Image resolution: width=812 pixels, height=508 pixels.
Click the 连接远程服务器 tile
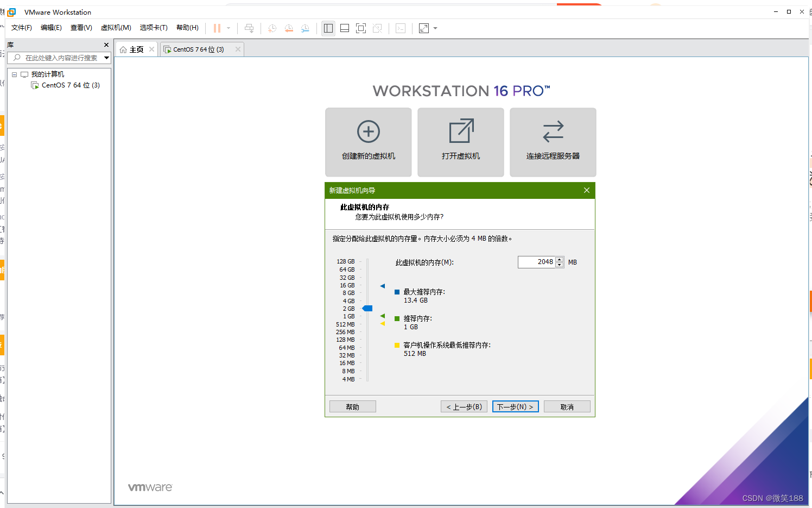[x=553, y=142]
